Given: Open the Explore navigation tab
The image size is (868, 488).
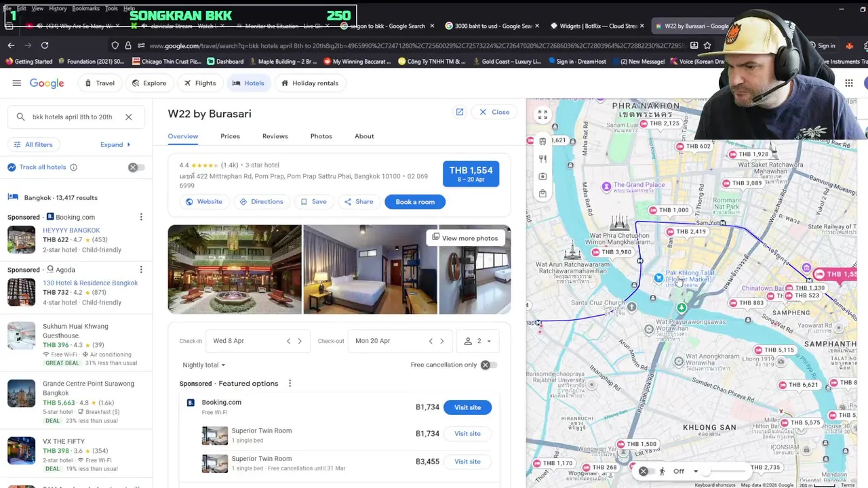Looking at the screenshot, I should click(149, 83).
